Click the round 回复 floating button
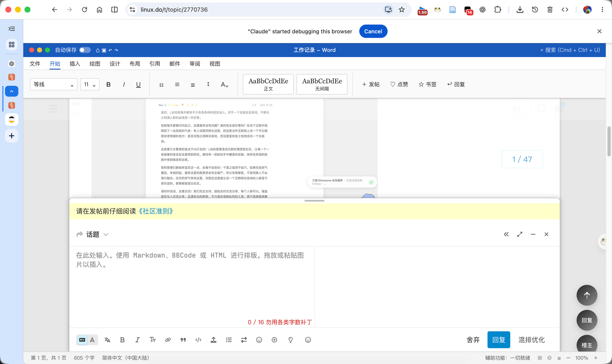 click(x=587, y=320)
